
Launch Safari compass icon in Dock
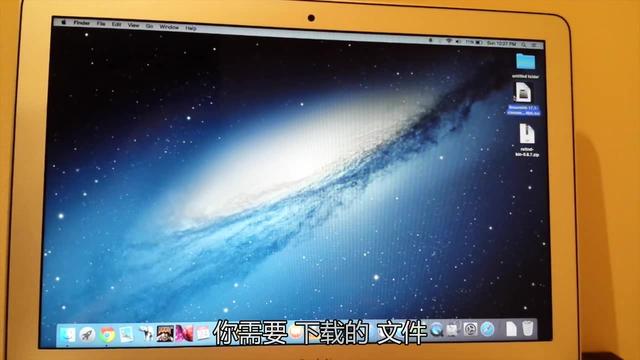487,329
